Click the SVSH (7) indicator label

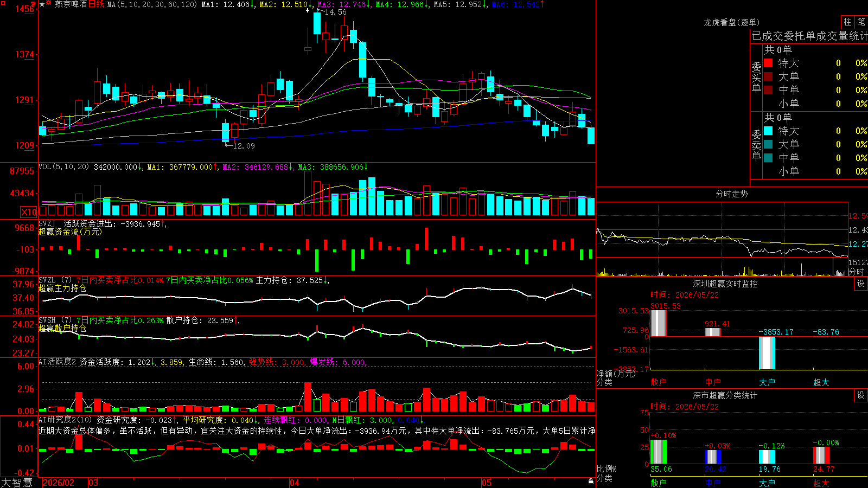(55, 320)
